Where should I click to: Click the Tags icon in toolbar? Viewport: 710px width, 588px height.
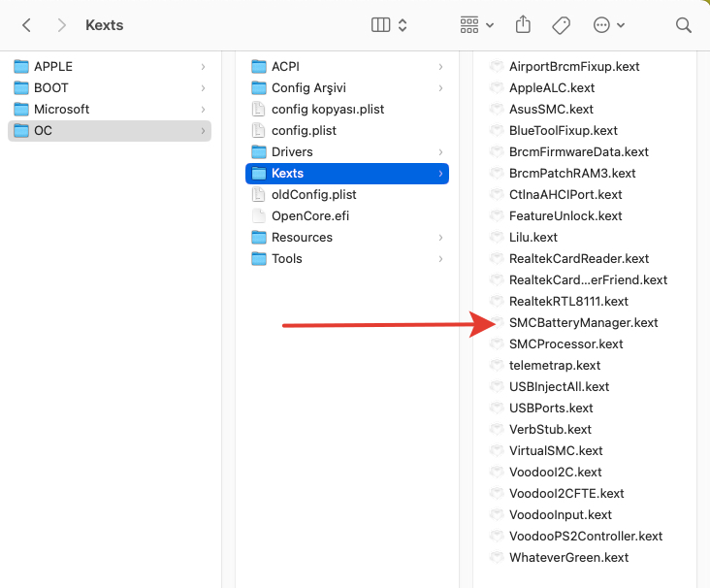point(561,25)
